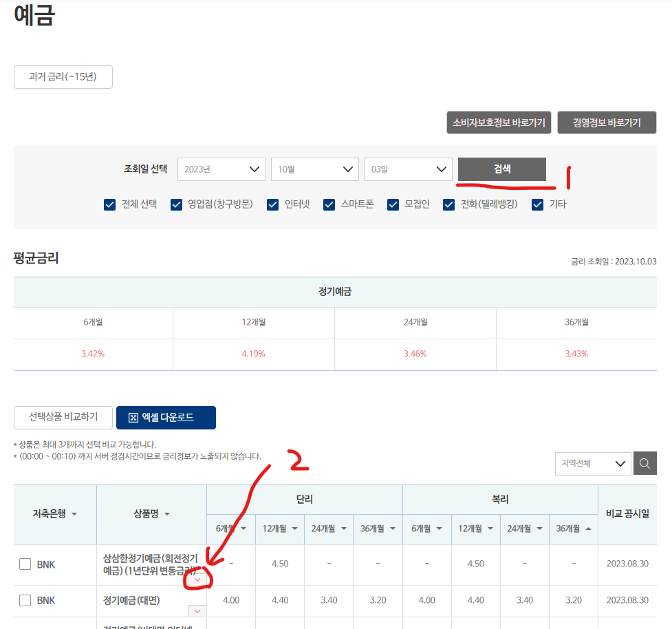Uncheck the 전체 선택 checkbox
Image resolution: width=672 pixels, height=629 pixels.
pyautogui.click(x=109, y=204)
